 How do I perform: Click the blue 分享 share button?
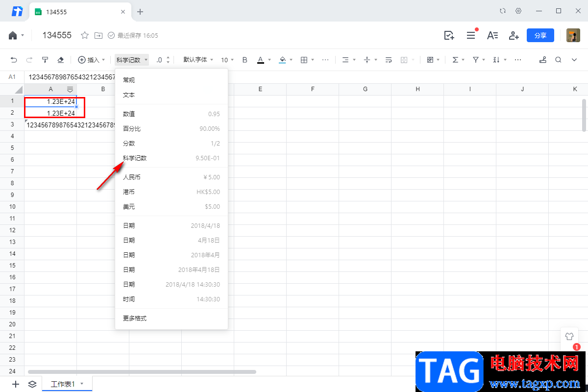(540, 35)
